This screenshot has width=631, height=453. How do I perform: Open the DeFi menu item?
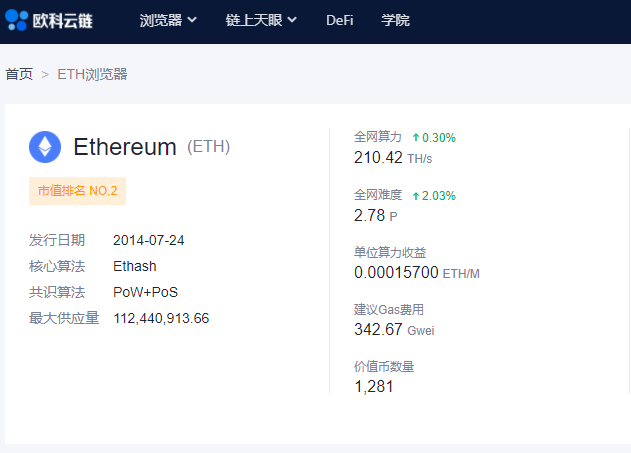pyautogui.click(x=340, y=20)
